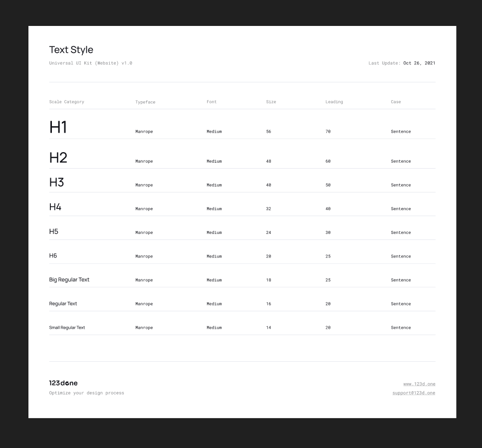This screenshot has width=482, height=448.
Task: Select the H3 sample heading
Action: pyautogui.click(x=56, y=182)
